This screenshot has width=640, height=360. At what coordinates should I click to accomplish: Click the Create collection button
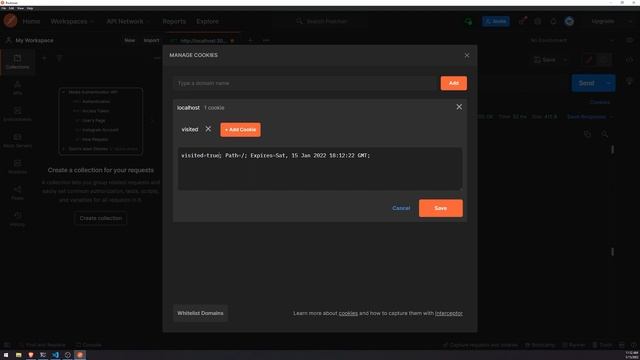coord(100,218)
